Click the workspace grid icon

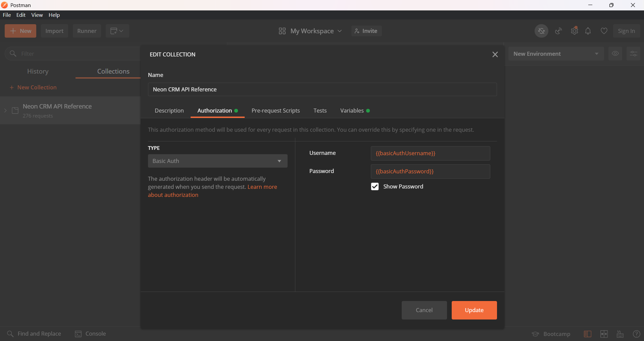click(x=282, y=31)
